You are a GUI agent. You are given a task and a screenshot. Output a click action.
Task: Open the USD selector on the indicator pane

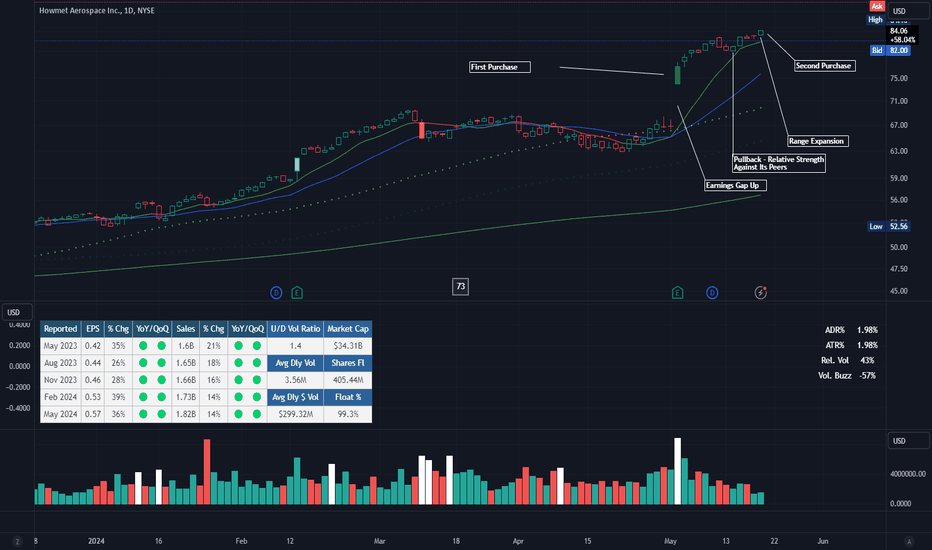pos(17,312)
